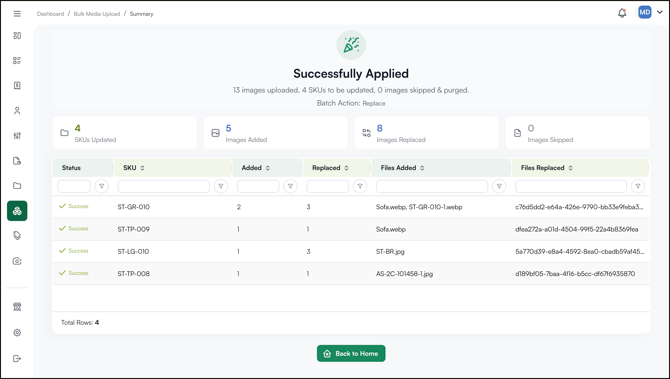Click the logout icon in sidebar
This screenshot has height=379, width=670.
pyautogui.click(x=17, y=358)
